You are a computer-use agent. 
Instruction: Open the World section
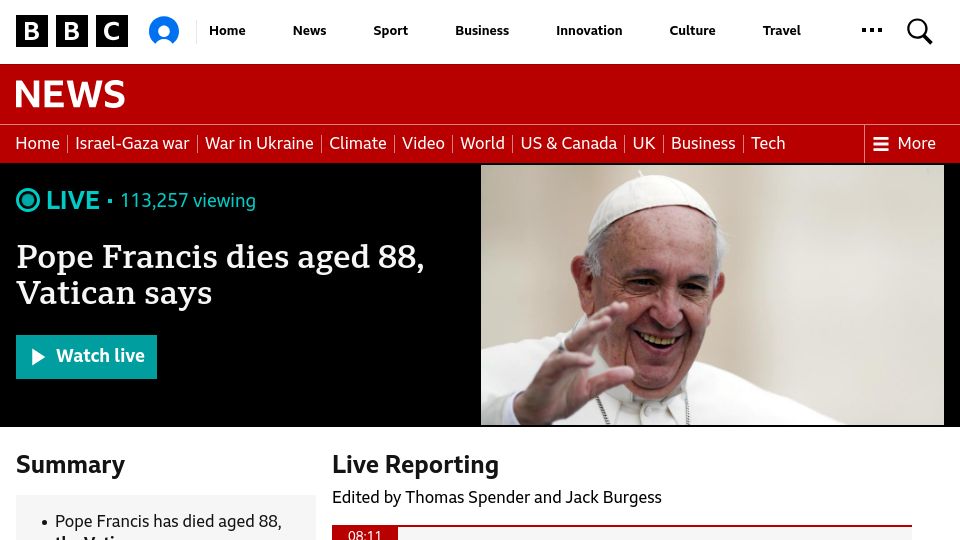click(x=482, y=143)
